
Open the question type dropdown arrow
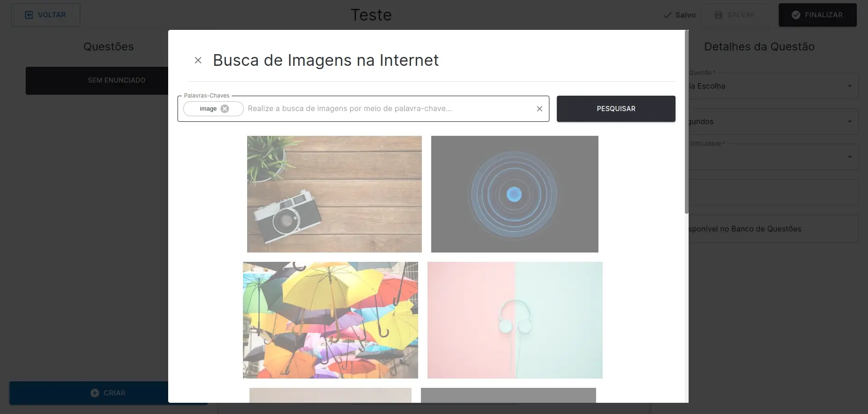[x=850, y=86]
